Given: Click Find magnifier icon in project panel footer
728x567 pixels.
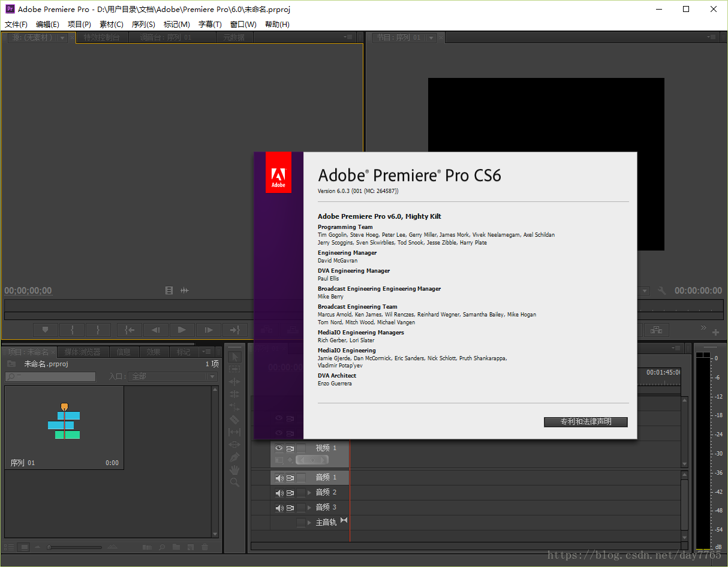Looking at the screenshot, I should click(x=163, y=547).
